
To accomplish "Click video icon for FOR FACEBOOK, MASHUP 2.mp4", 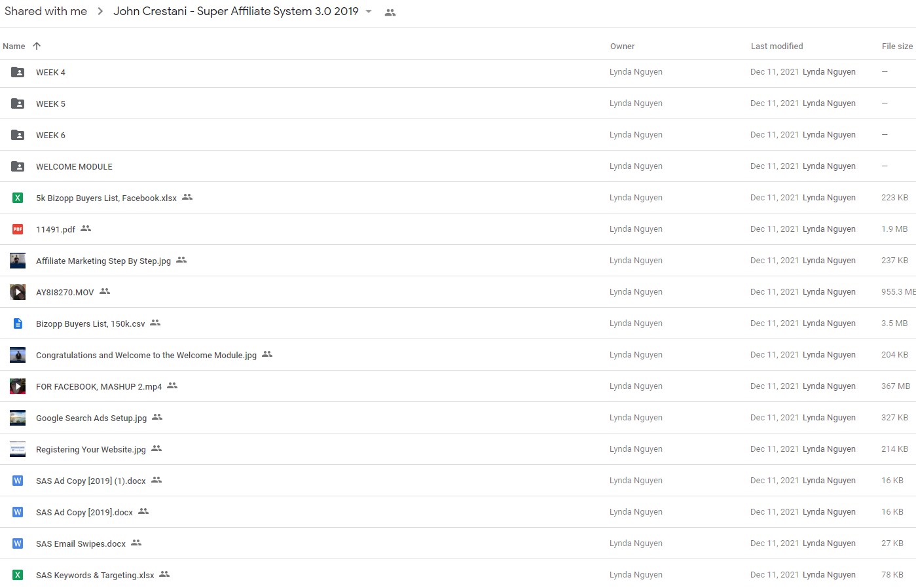I will pos(18,386).
